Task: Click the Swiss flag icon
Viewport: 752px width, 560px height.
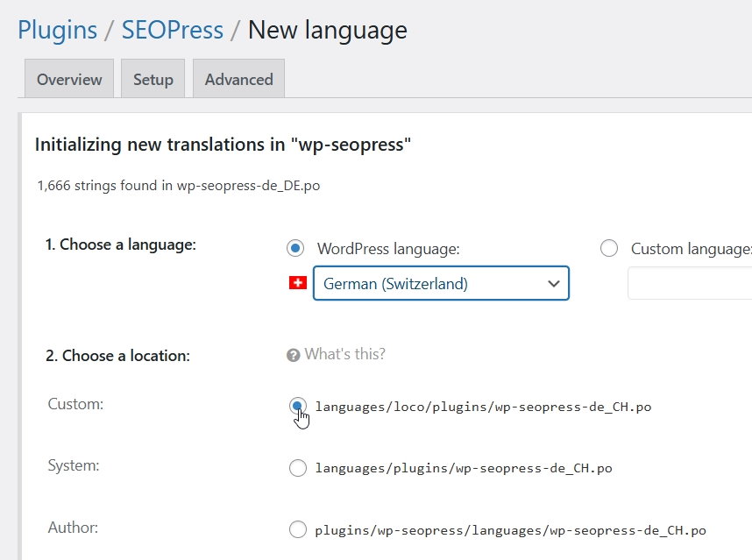Action: pyautogui.click(x=297, y=283)
